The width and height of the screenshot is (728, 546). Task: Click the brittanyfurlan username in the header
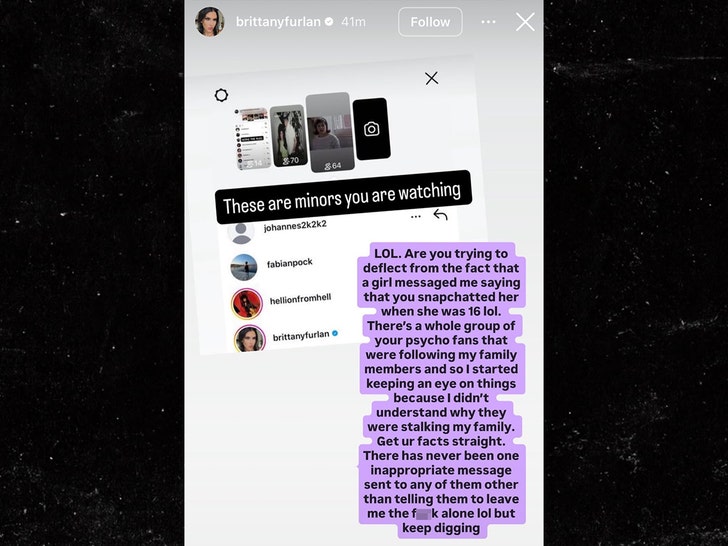coord(278,22)
